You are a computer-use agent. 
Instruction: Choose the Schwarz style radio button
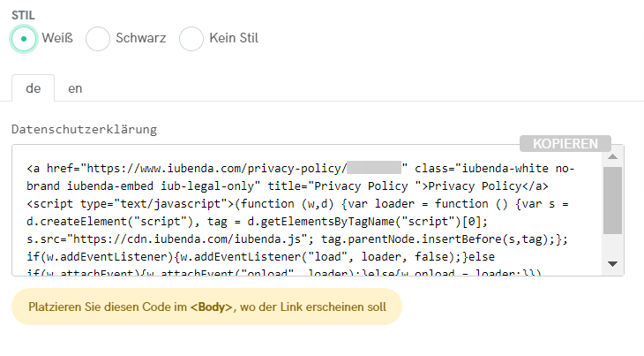click(98, 39)
